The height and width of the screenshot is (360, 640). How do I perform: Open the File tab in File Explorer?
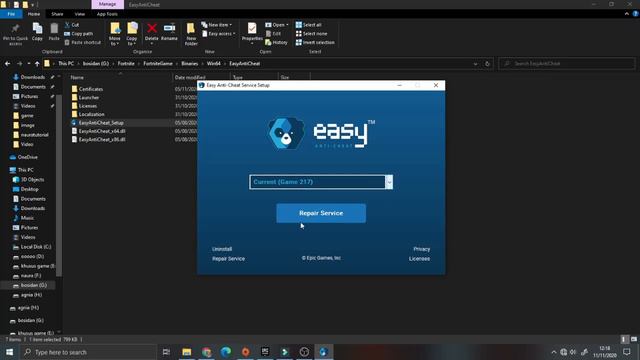point(11,14)
